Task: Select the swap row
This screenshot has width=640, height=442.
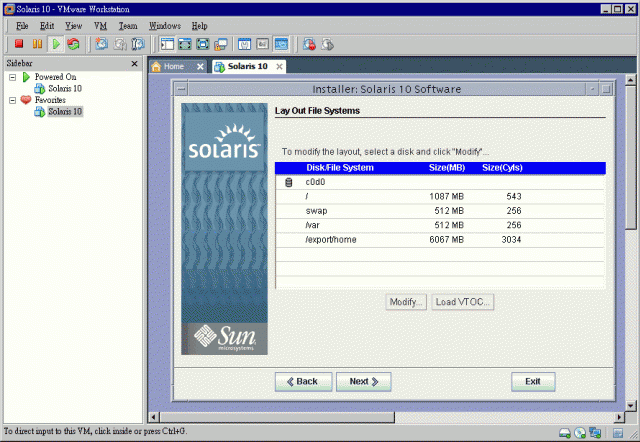Action: pos(440,211)
